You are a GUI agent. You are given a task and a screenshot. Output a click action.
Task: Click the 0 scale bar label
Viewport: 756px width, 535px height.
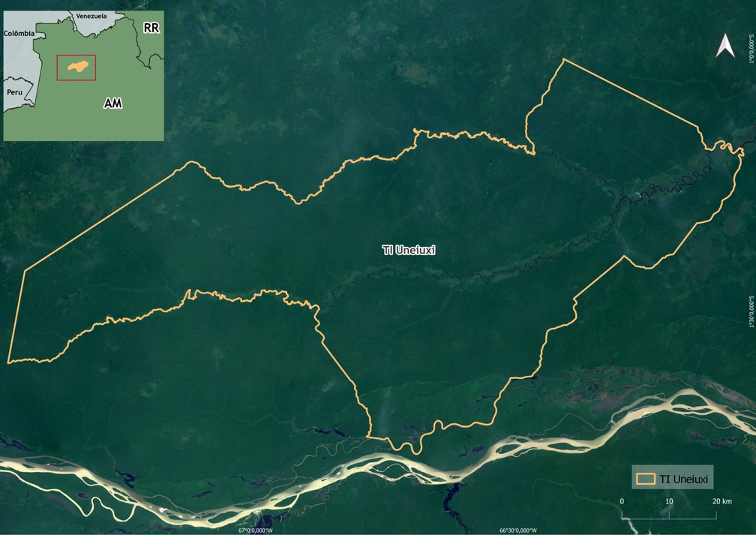pyautogui.click(x=622, y=501)
